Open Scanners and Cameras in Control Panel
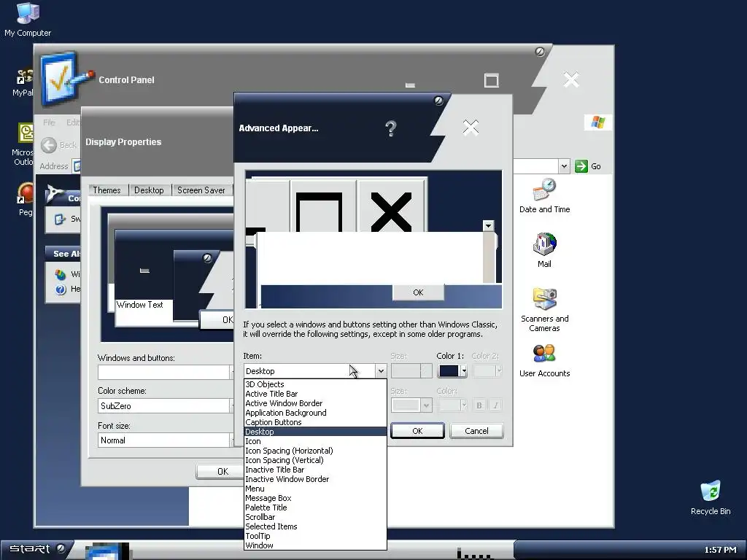The image size is (747, 560). 544,310
